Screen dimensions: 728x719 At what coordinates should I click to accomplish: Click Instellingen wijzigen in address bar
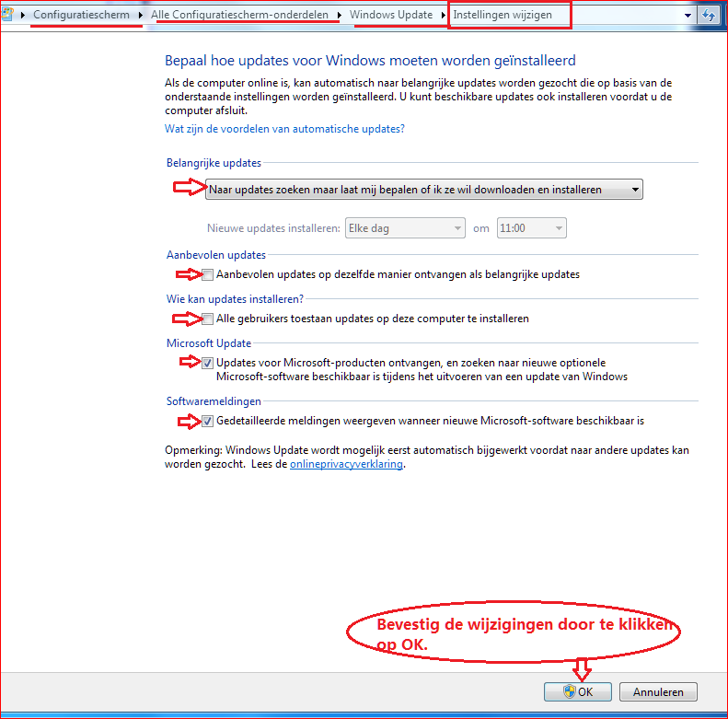503,16
